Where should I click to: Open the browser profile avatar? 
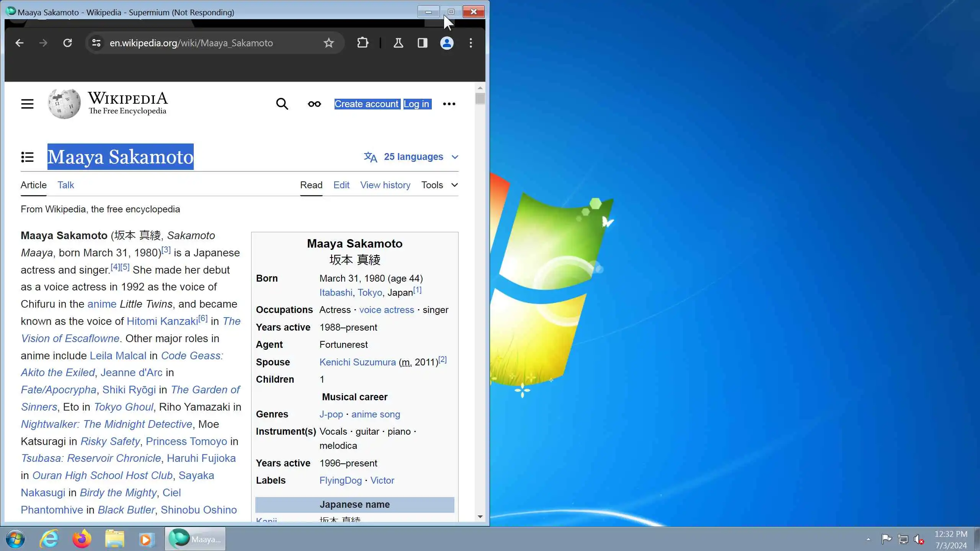pos(446,43)
